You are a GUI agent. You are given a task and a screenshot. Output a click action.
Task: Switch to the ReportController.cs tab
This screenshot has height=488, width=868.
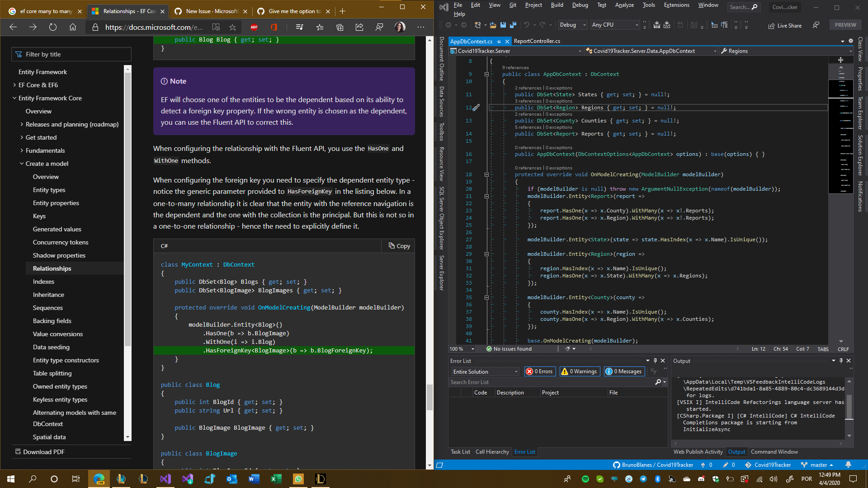[537, 41]
